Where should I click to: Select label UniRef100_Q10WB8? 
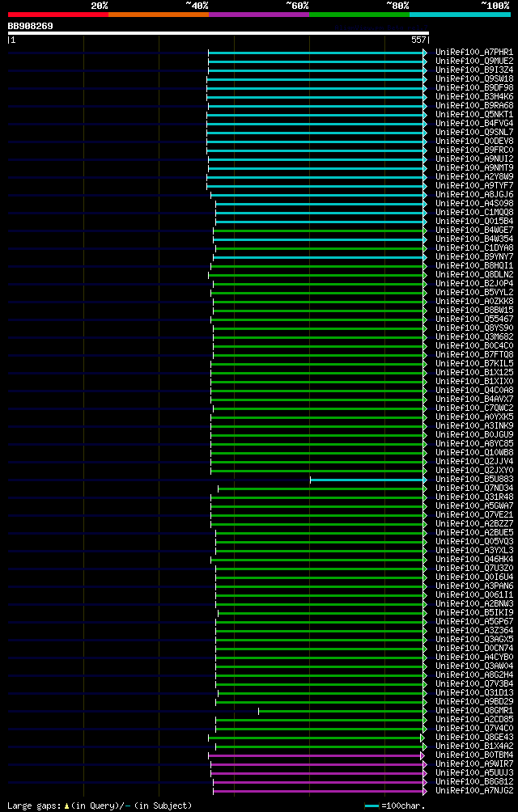coord(474,453)
